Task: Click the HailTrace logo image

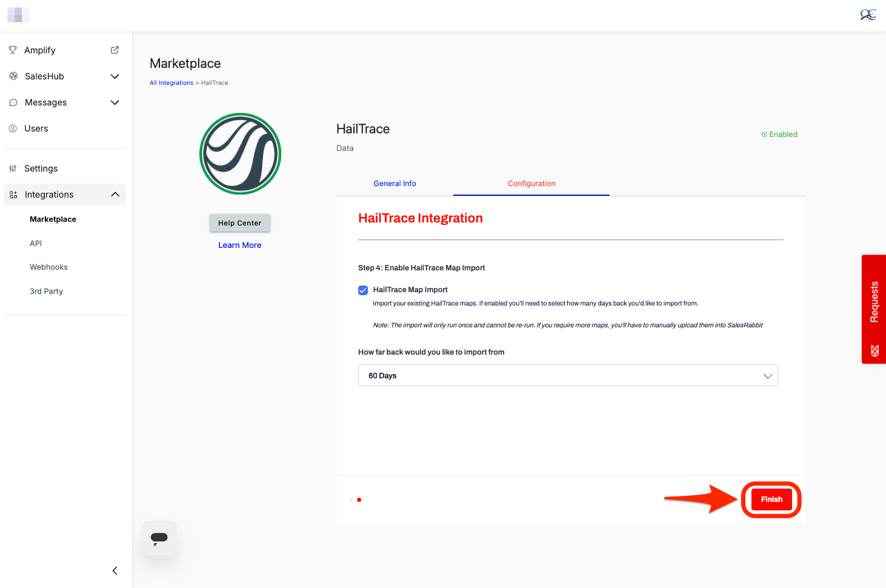Action: coord(240,154)
